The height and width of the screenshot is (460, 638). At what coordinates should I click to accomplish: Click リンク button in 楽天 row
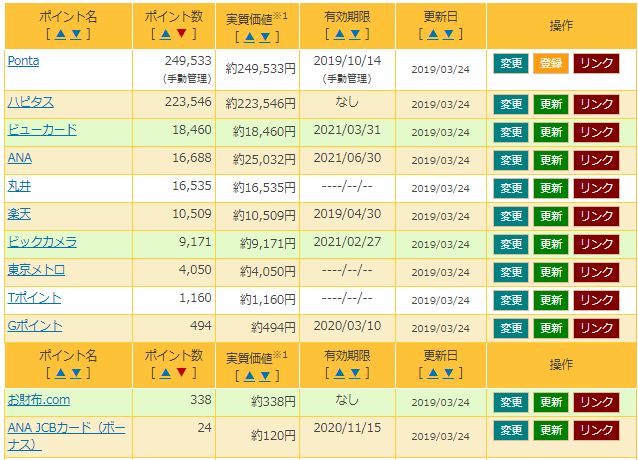596,216
